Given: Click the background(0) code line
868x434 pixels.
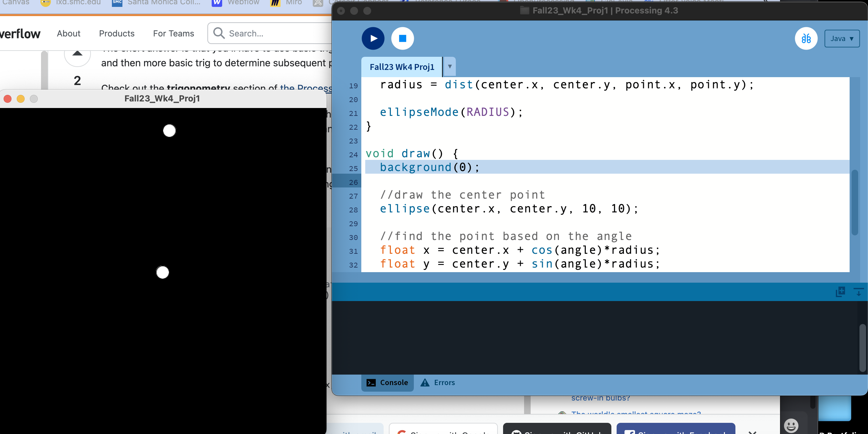Looking at the screenshot, I should pyautogui.click(x=429, y=167).
